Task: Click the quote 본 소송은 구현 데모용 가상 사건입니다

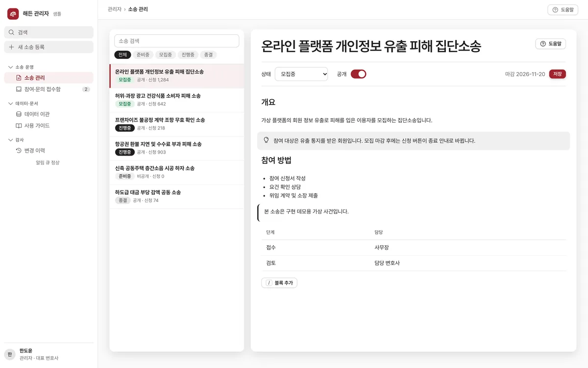Action: click(306, 211)
